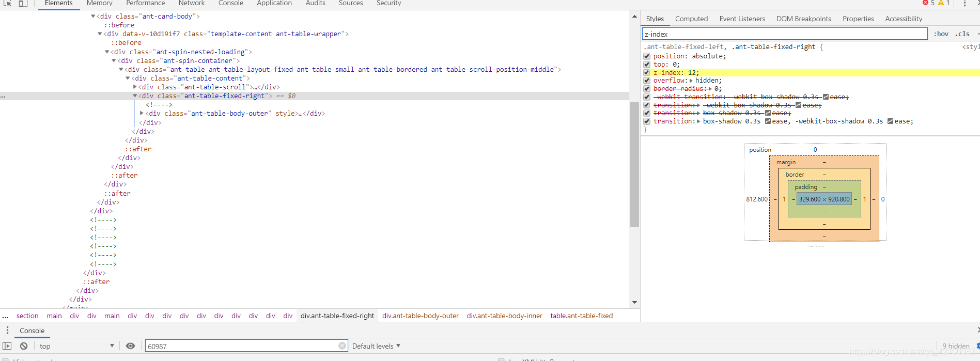Image resolution: width=980 pixels, height=361 pixels.
Task: Click the 9 hidden messages indicator
Action: tap(956, 346)
